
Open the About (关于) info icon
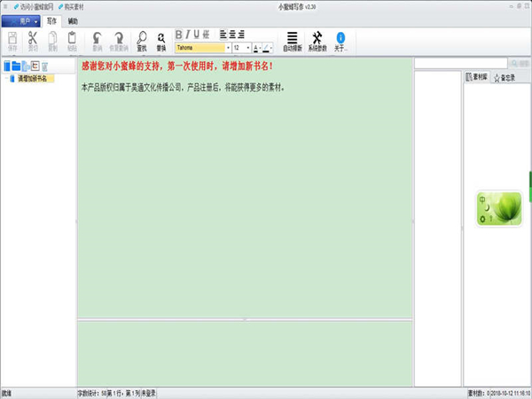(340, 40)
